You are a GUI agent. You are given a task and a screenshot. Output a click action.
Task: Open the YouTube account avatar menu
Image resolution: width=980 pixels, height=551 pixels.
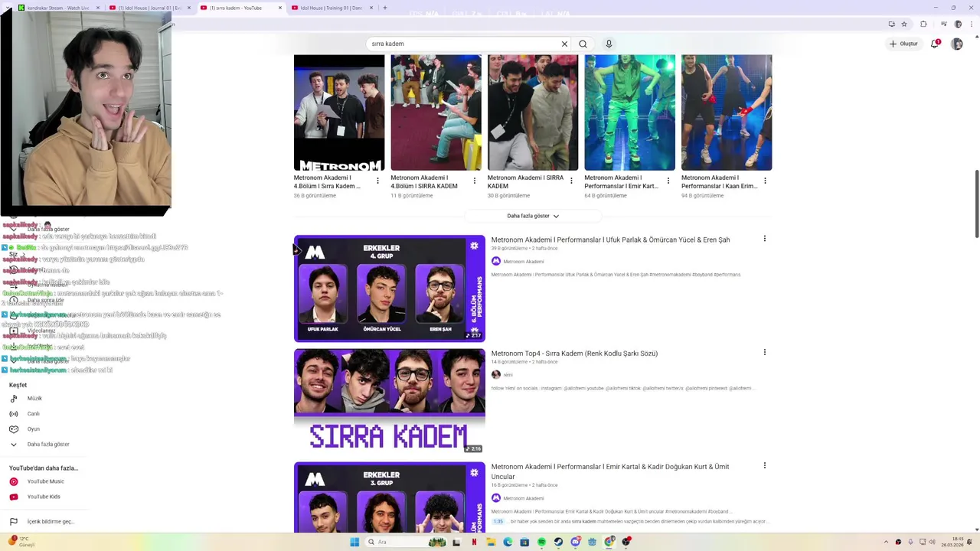point(957,44)
